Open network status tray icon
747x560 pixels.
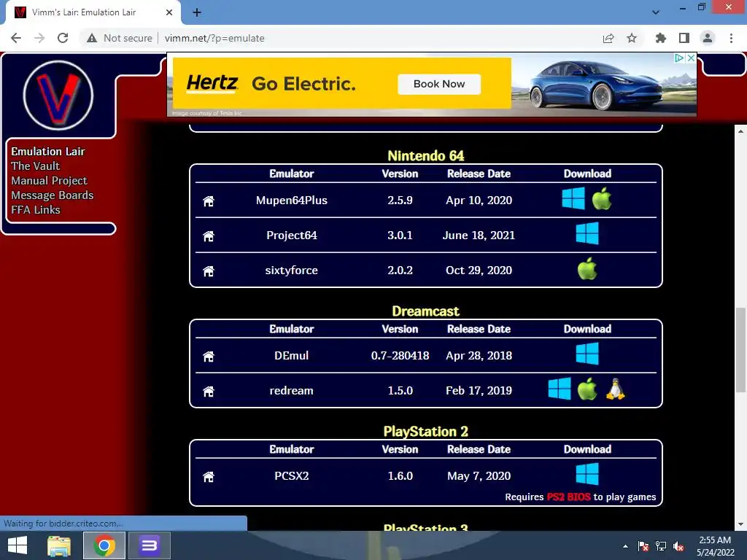[661, 546]
